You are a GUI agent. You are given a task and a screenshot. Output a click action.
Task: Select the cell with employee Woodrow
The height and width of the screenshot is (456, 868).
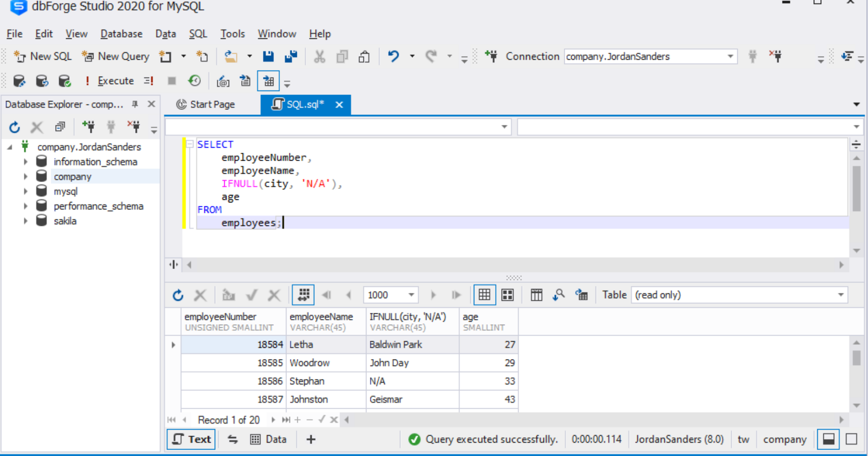[326, 363]
